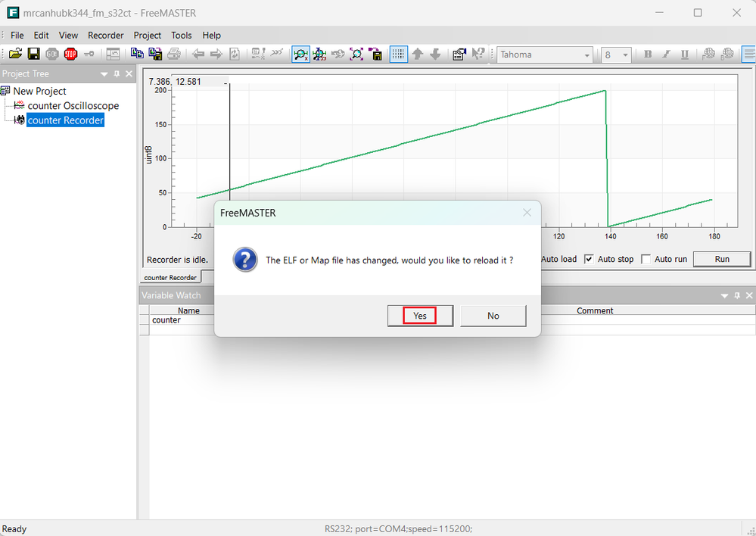756x536 pixels.
Task: Click the refresh page icon
Action: click(x=235, y=54)
